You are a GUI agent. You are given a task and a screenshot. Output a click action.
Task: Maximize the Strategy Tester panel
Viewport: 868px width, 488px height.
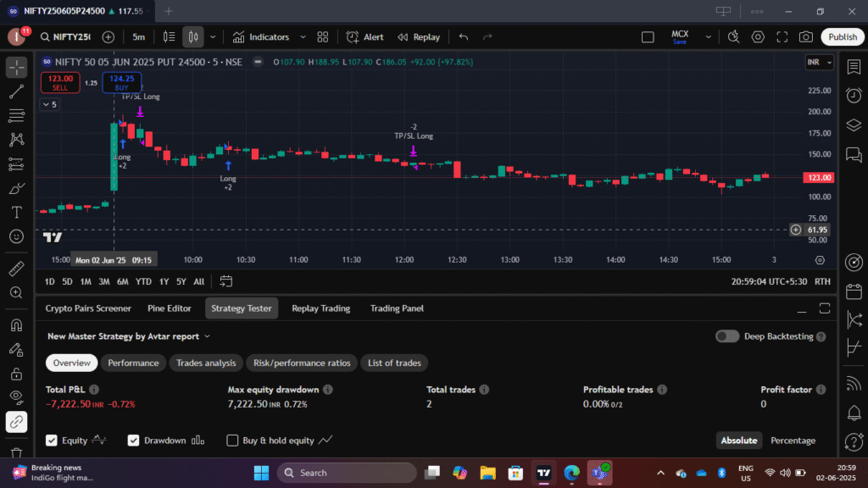point(825,308)
